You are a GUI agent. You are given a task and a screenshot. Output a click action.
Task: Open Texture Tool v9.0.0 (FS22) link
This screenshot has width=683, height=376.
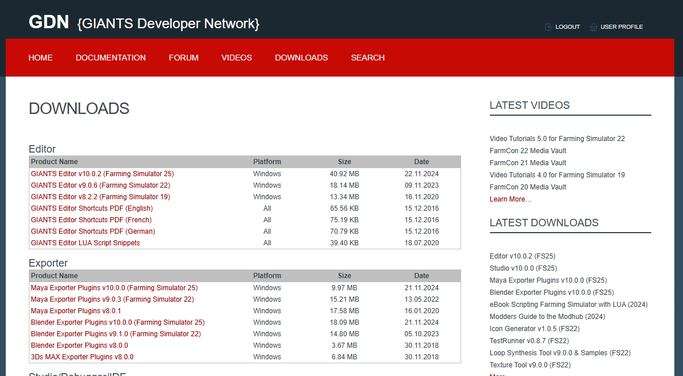tap(530, 365)
